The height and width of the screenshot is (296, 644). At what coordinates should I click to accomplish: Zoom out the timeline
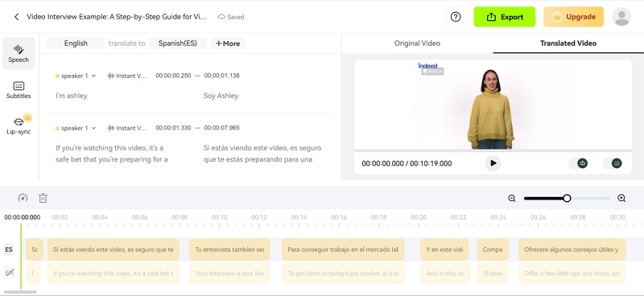point(512,199)
